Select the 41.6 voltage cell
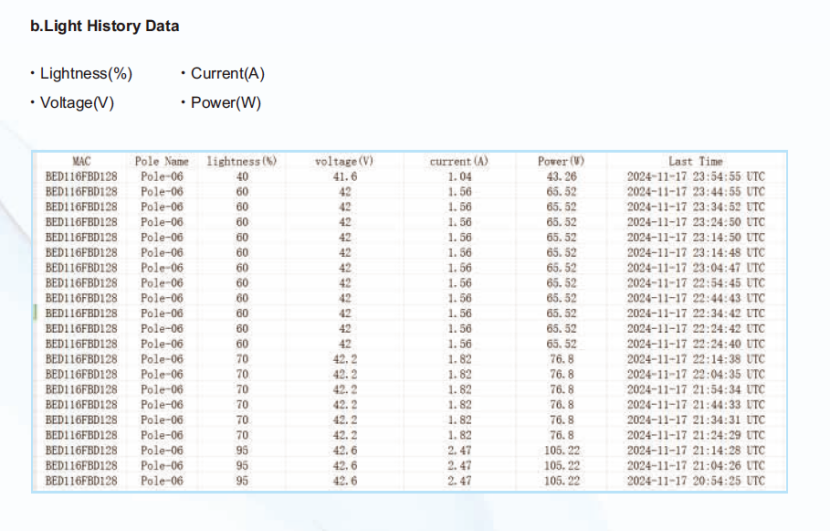The width and height of the screenshot is (831, 531). click(x=344, y=176)
